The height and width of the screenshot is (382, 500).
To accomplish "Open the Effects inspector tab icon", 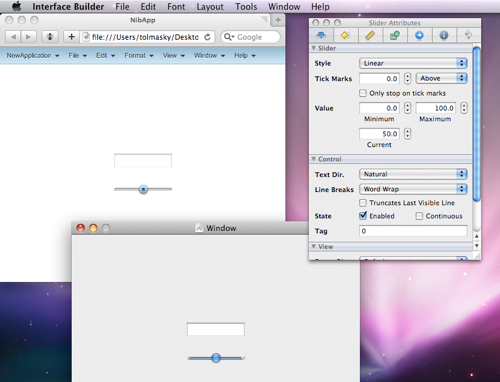I will (x=346, y=35).
